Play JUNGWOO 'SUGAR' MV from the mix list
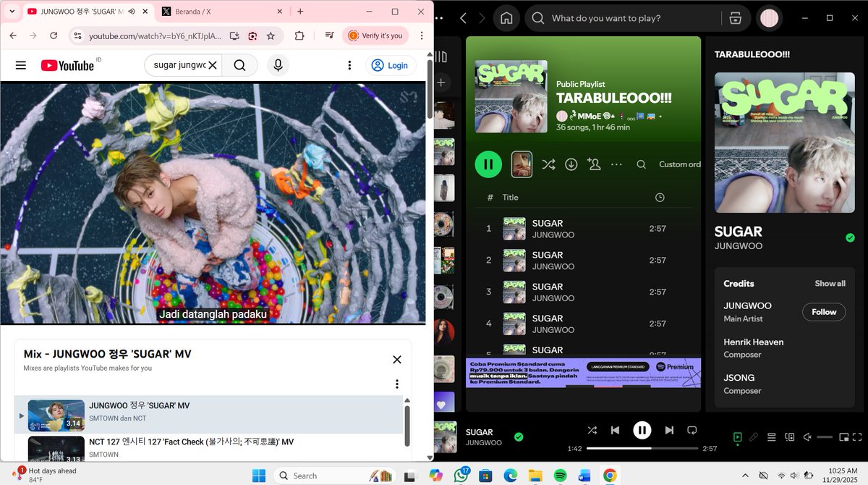 coord(210,414)
